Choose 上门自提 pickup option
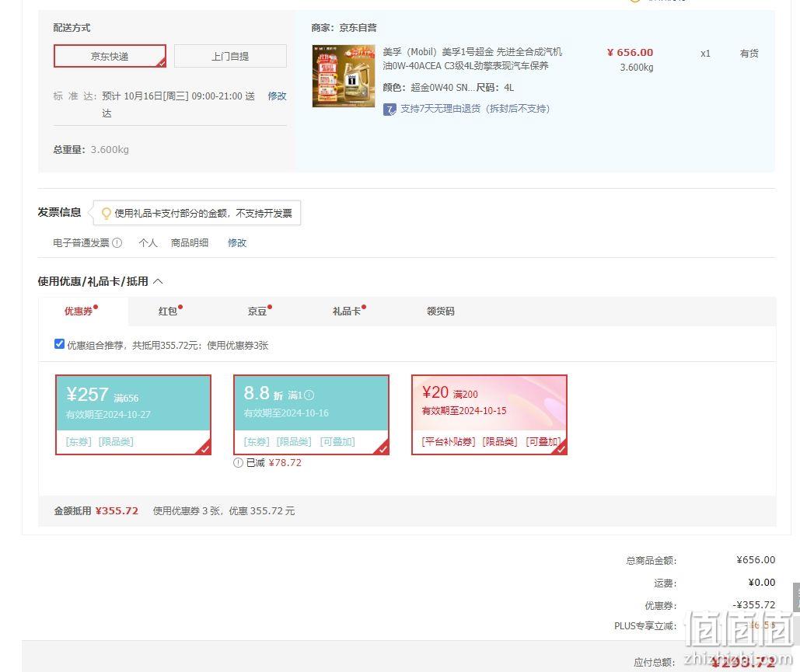800x672 pixels. 230,56
